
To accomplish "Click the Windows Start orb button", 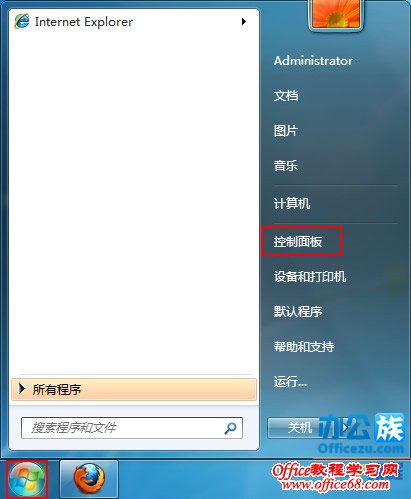I will [x=27, y=480].
